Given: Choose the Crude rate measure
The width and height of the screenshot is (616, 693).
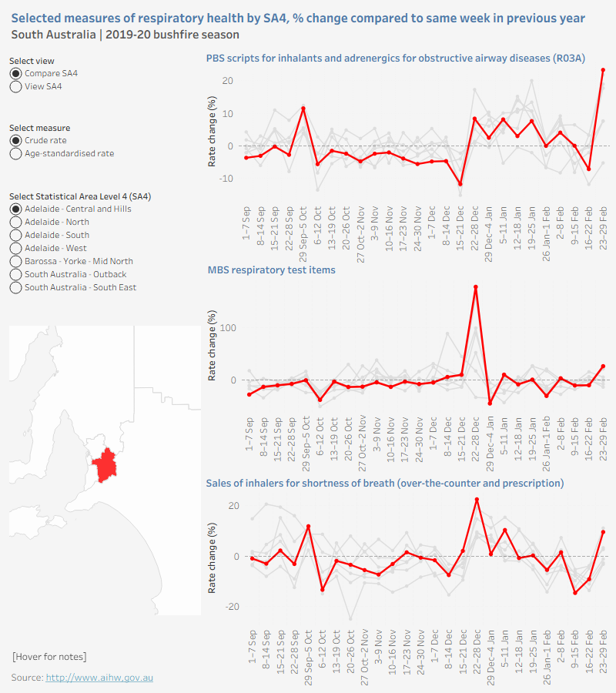Looking at the screenshot, I should click(x=38, y=141).
